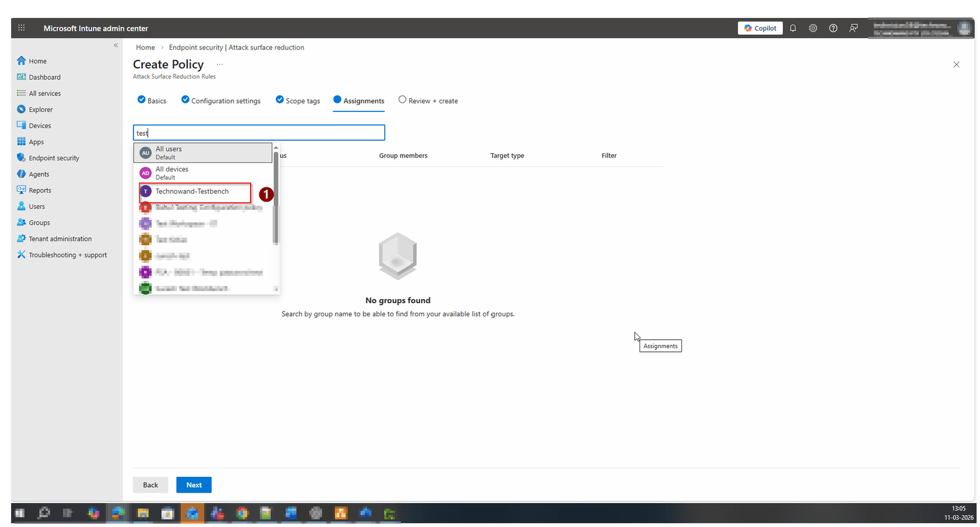
Task: Choose the Technowand-Testbench group
Action: [x=195, y=191]
